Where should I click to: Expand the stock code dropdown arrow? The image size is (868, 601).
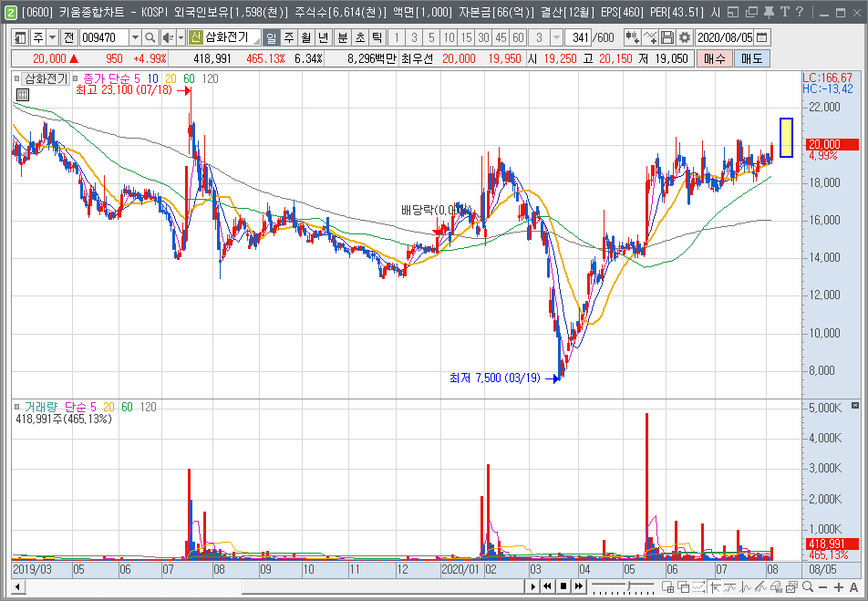coord(135,37)
